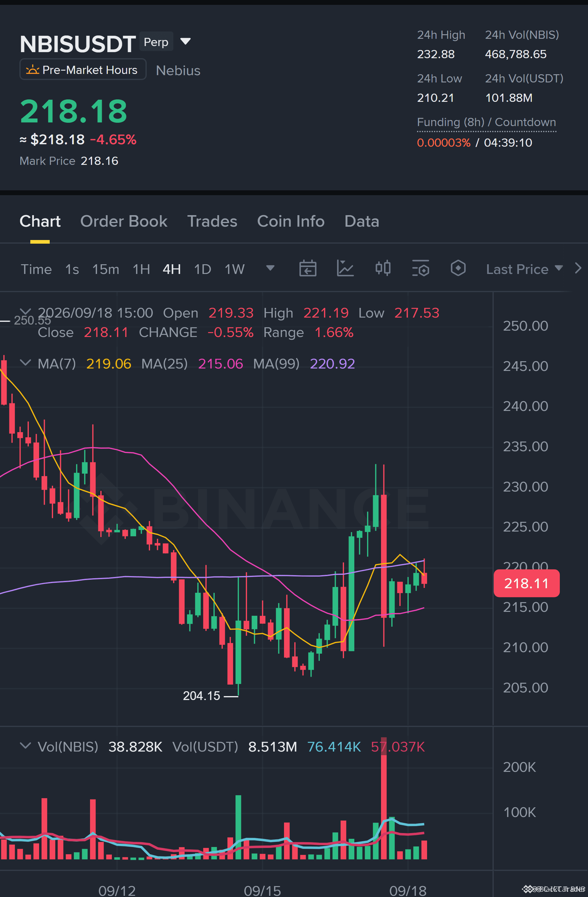The height and width of the screenshot is (897, 588).
Task: Collapse the Vol(NBIS) legend chevron
Action: pos(25,745)
